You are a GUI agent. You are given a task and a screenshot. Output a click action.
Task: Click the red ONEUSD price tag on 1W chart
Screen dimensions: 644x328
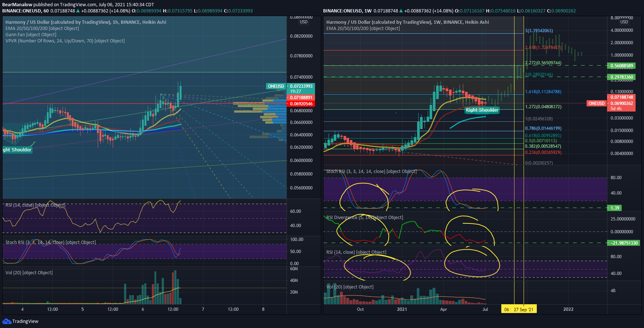(x=596, y=103)
